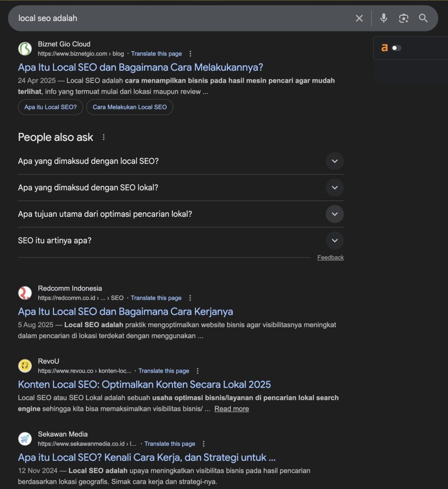Open Redcomm result three-dot menu

tap(190, 298)
